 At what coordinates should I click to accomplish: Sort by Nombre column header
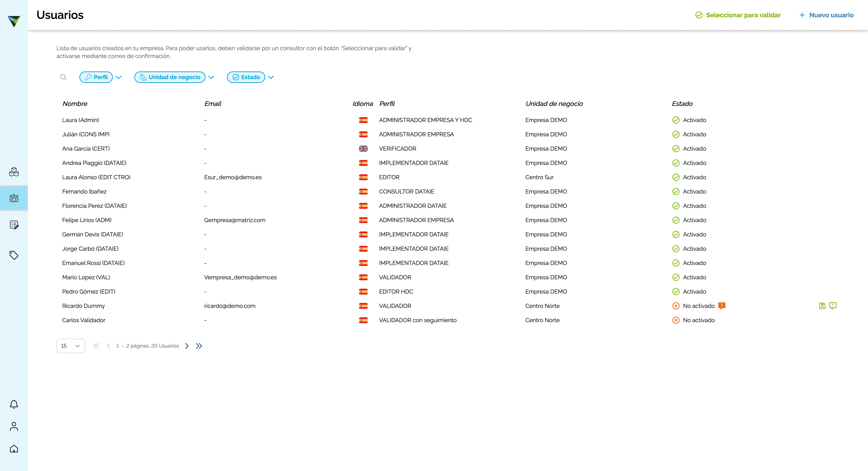coord(75,104)
